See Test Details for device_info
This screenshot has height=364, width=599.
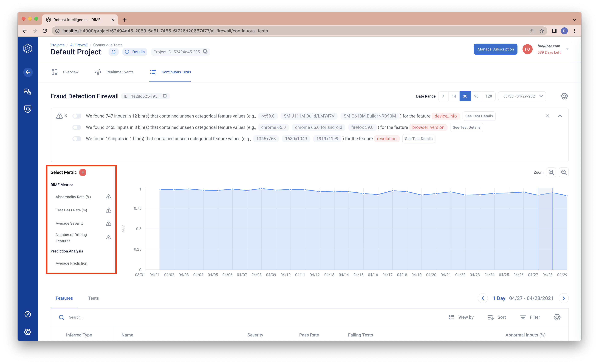[479, 116]
